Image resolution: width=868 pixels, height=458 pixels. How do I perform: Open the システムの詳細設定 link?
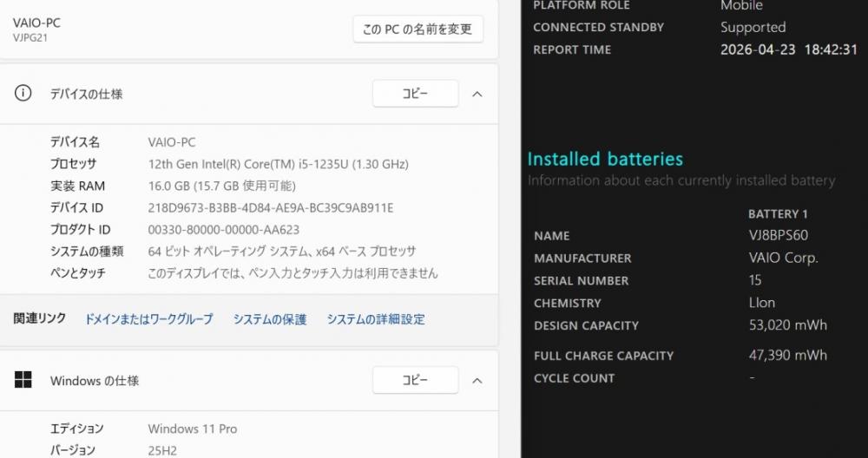pos(376,319)
